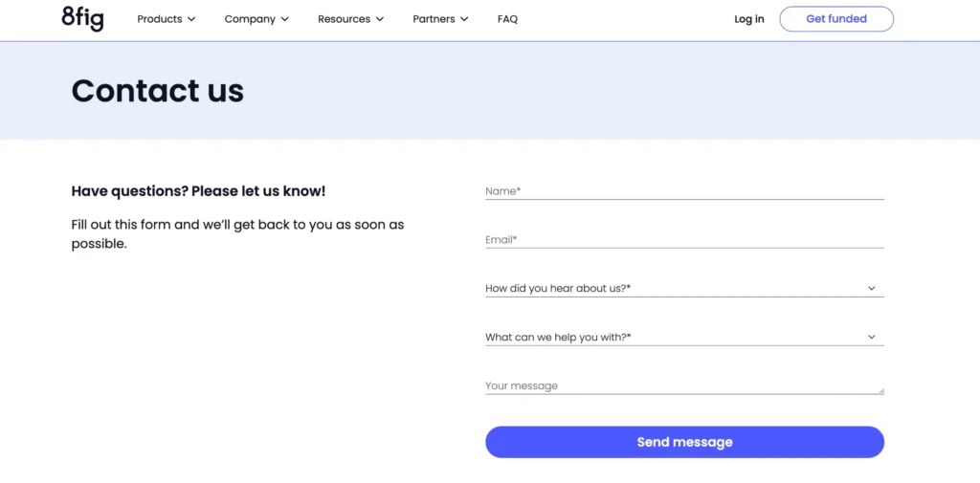Viewport: 980px width, 483px height.
Task: Click into the Email field
Action: point(684,240)
